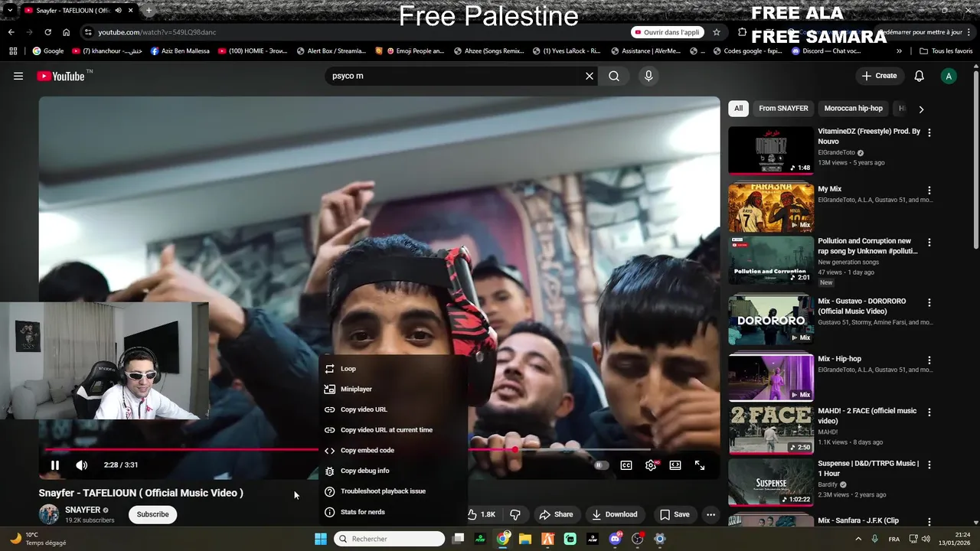
Task: Open SNAYFER channel avatar
Action: tap(49, 514)
